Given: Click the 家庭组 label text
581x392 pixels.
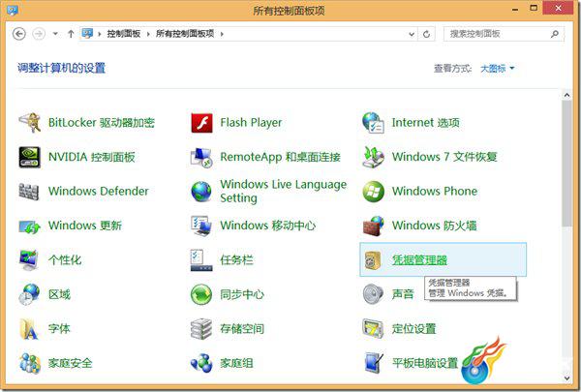Looking at the screenshot, I should pyautogui.click(x=236, y=363).
